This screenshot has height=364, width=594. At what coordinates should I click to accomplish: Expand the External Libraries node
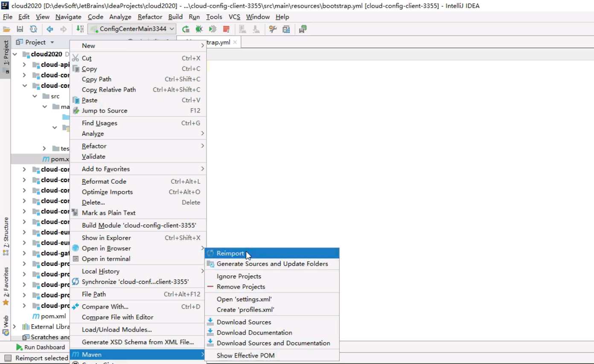pos(15,326)
